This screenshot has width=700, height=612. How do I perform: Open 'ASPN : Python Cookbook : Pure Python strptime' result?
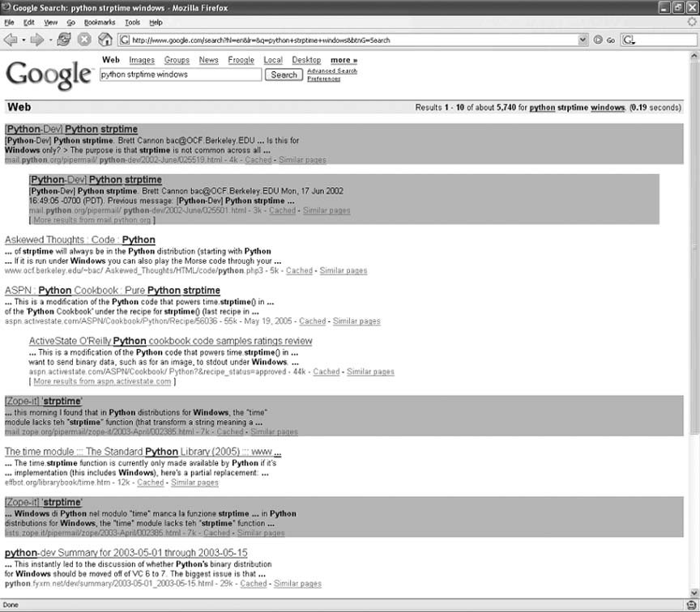(112, 290)
